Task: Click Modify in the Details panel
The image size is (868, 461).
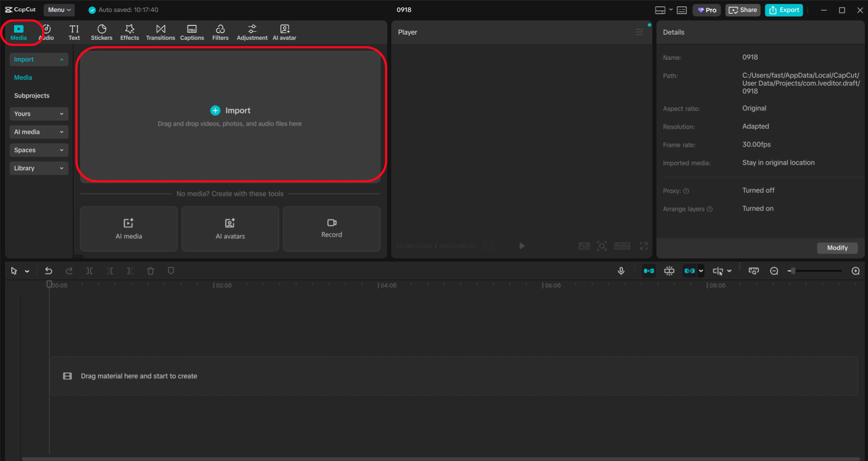Action: (x=837, y=248)
